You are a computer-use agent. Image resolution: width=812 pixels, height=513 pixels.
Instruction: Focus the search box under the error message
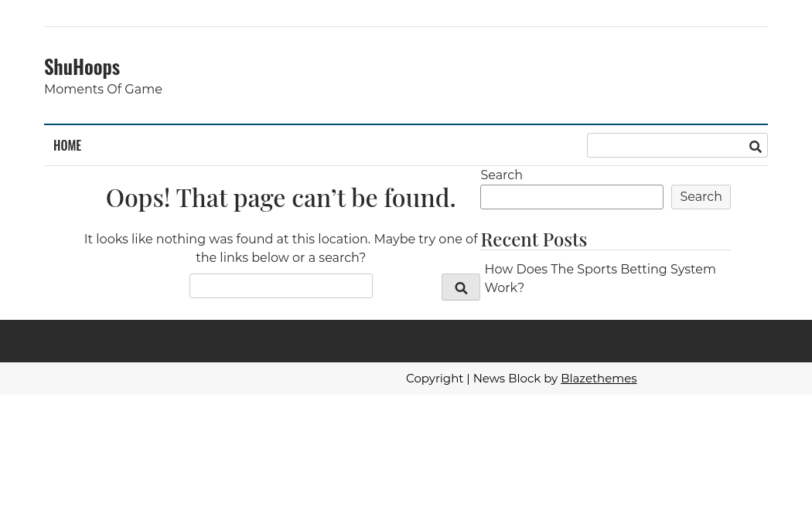click(281, 286)
